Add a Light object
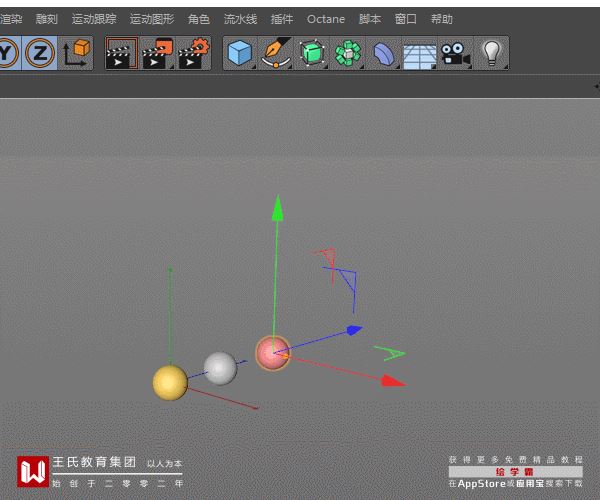Image resolution: width=600 pixels, height=500 pixels. pos(492,53)
